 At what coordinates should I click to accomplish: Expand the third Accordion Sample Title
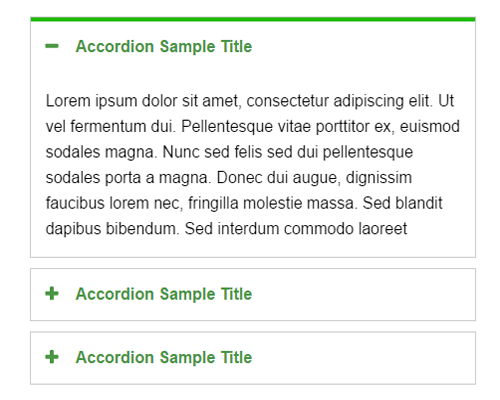pos(164,357)
